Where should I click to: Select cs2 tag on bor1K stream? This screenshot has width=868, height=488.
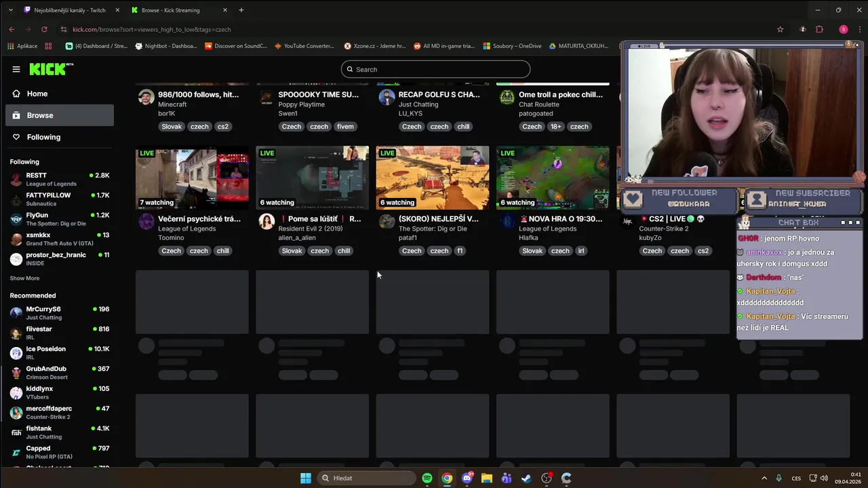(223, 127)
